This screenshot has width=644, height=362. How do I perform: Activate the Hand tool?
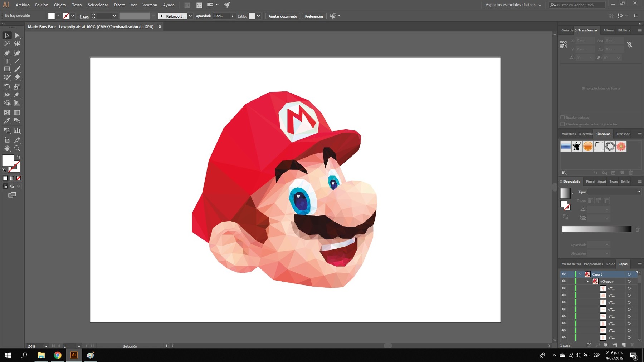pos(7,148)
